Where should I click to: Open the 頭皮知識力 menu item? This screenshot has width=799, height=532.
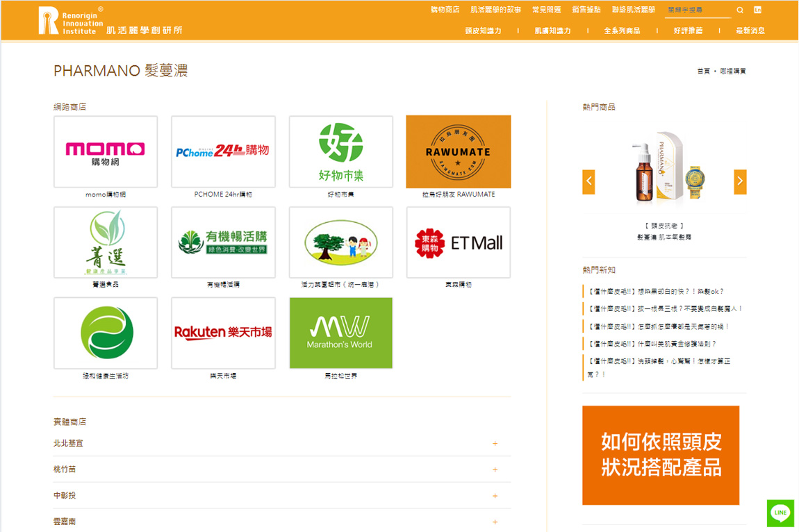[483, 31]
